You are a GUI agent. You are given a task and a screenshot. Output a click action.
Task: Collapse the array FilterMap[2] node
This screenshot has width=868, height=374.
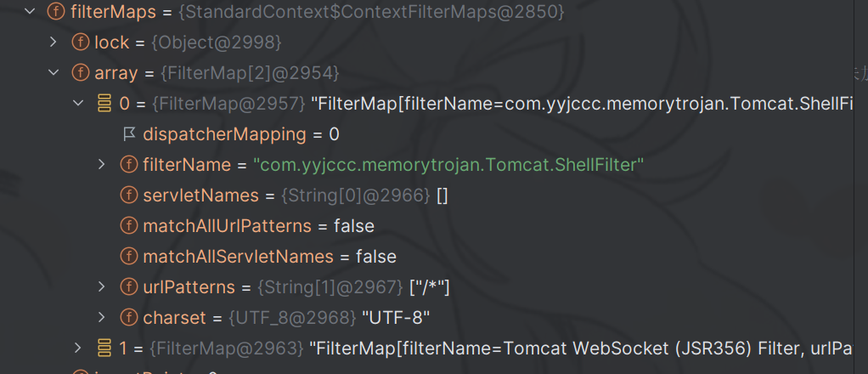coord(54,73)
